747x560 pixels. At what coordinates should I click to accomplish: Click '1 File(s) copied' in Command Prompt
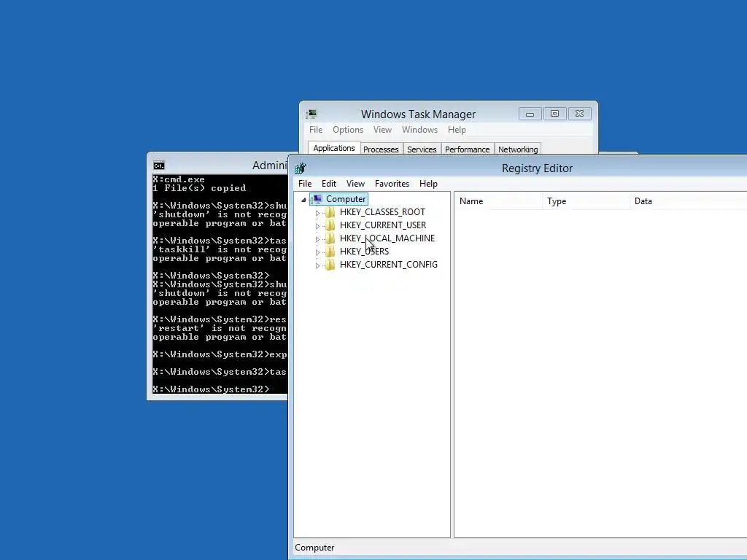(x=200, y=188)
